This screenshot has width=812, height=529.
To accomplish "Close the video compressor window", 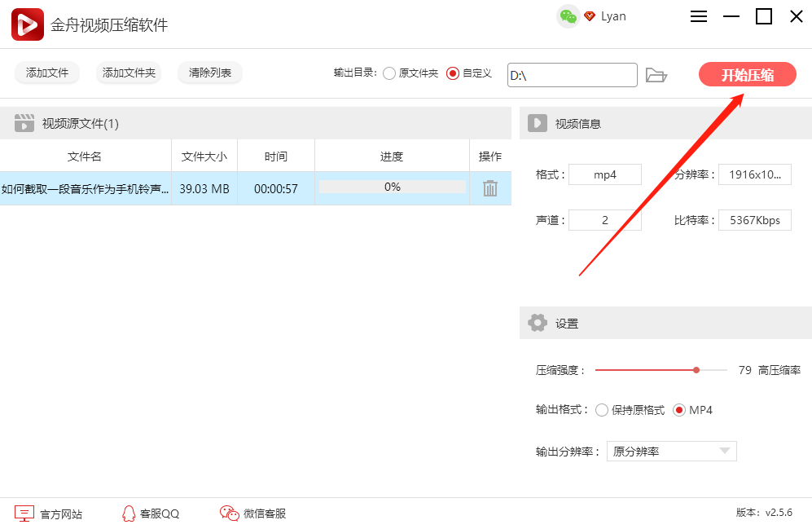I will point(797,16).
